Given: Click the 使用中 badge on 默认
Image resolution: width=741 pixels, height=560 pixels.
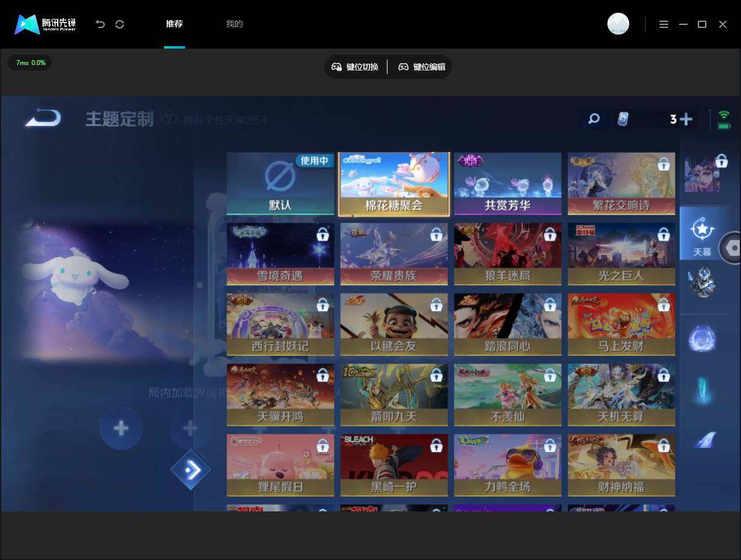Looking at the screenshot, I should 315,160.
